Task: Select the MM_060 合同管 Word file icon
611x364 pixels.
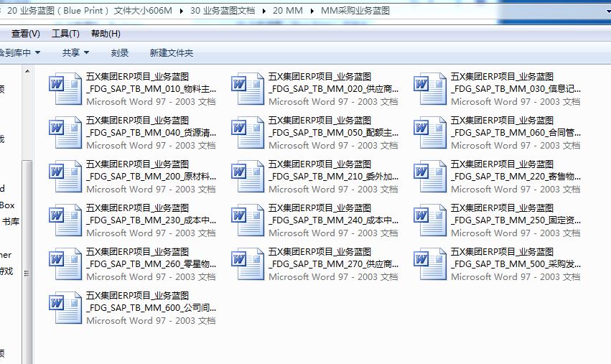Action: pyautogui.click(x=430, y=133)
